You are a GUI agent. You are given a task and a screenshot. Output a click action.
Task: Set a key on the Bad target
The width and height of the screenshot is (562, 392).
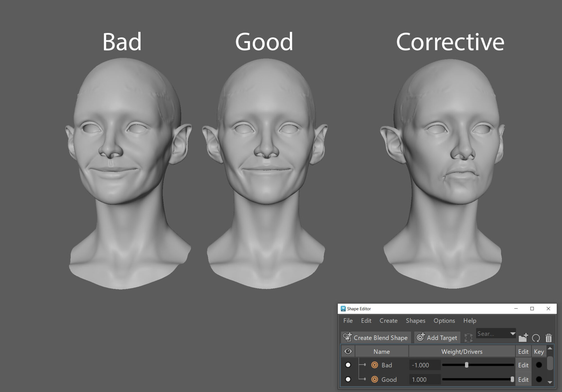539,365
